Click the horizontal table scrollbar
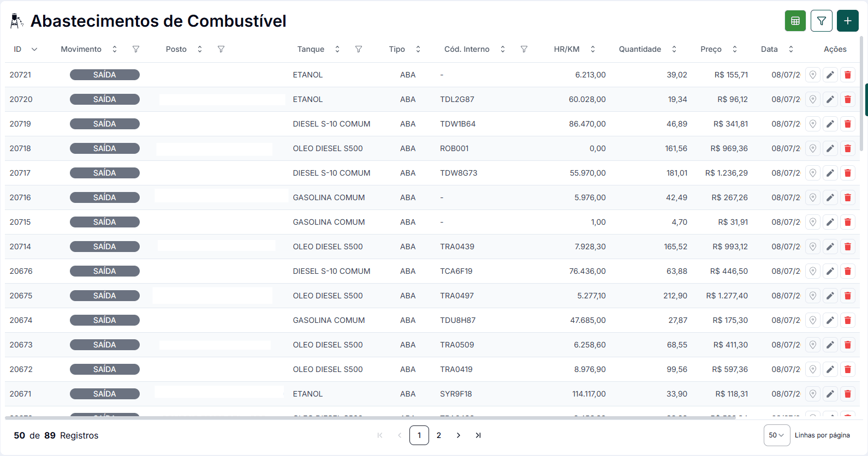The width and height of the screenshot is (868, 456). 370,418
